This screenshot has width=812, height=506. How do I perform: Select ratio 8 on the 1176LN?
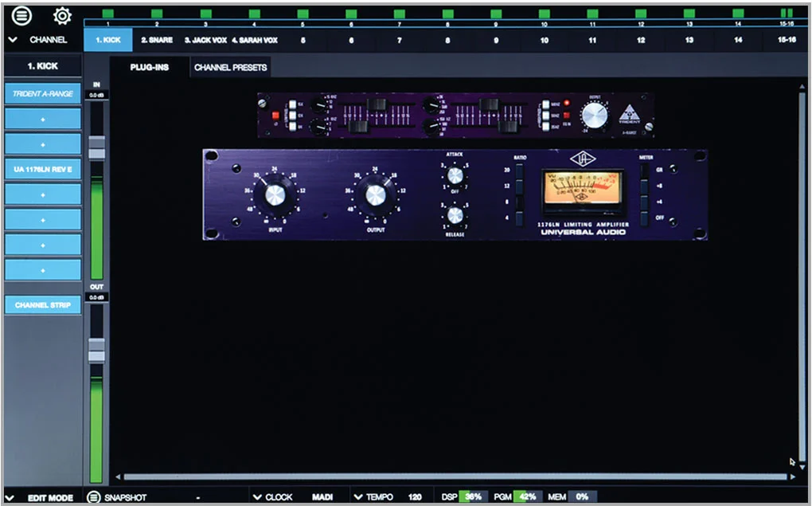pos(519,202)
